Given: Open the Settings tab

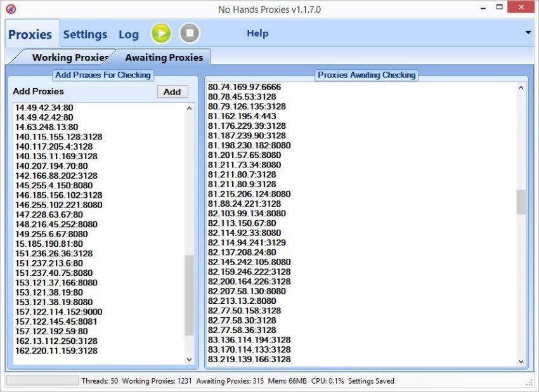Looking at the screenshot, I should coord(85,34).
